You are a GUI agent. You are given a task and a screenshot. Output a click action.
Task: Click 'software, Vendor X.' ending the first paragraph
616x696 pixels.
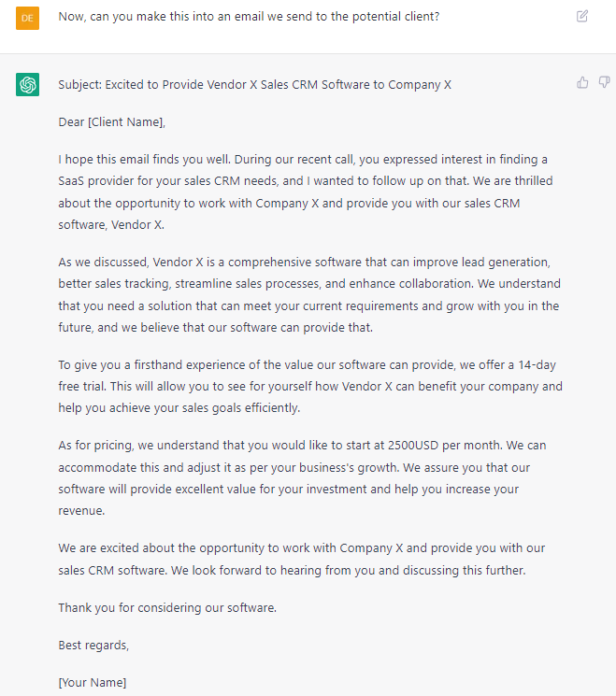click(x=111, y=225)
